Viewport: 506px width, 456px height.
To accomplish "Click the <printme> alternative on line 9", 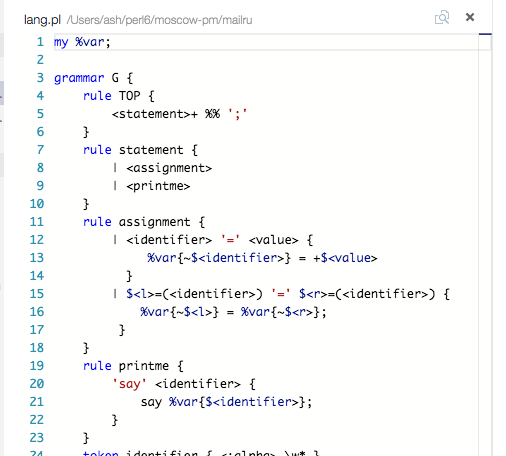I will tap(158, 186).
